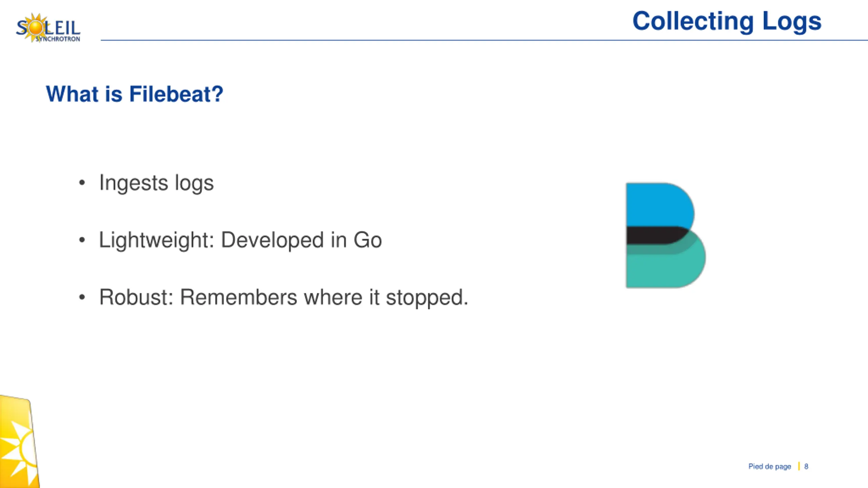The image size is (868, 488).
Task: Click the Filebeat B logo
Action: [x=666, y=236]
